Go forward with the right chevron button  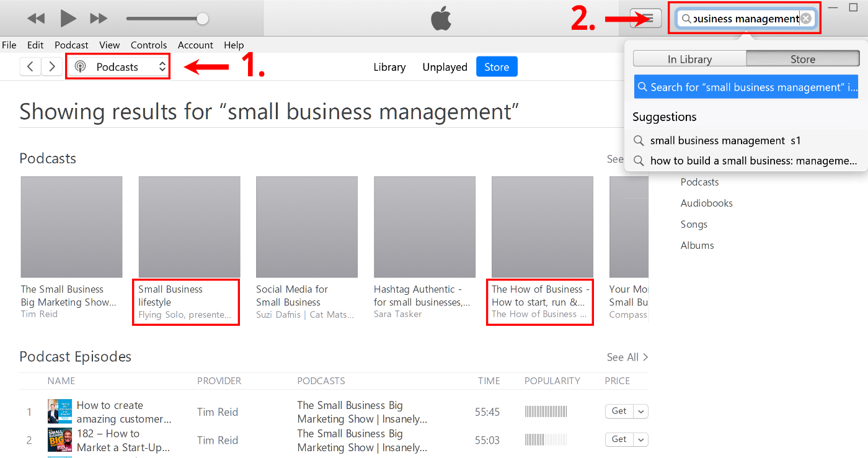tap(51, 66)
